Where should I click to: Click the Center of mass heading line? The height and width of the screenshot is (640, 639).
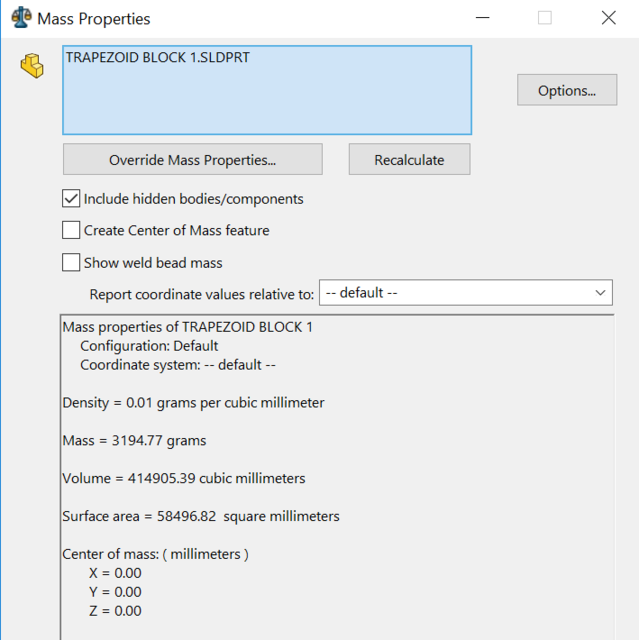pos(155,554)
